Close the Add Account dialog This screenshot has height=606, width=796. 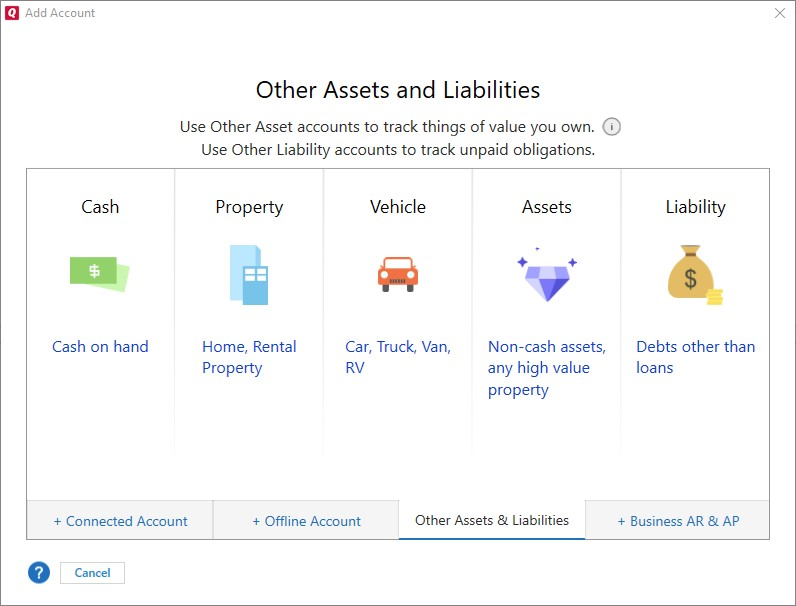pyautogui.click(x=780, y=13)
